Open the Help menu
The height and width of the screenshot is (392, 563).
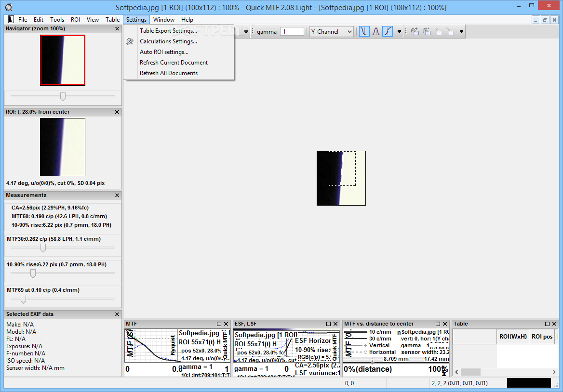point(187,20)
